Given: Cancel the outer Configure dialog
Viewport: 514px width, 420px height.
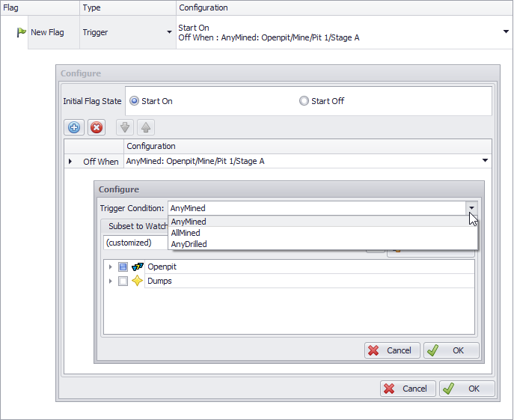Looking at the screenshot, I should [408, 389].
